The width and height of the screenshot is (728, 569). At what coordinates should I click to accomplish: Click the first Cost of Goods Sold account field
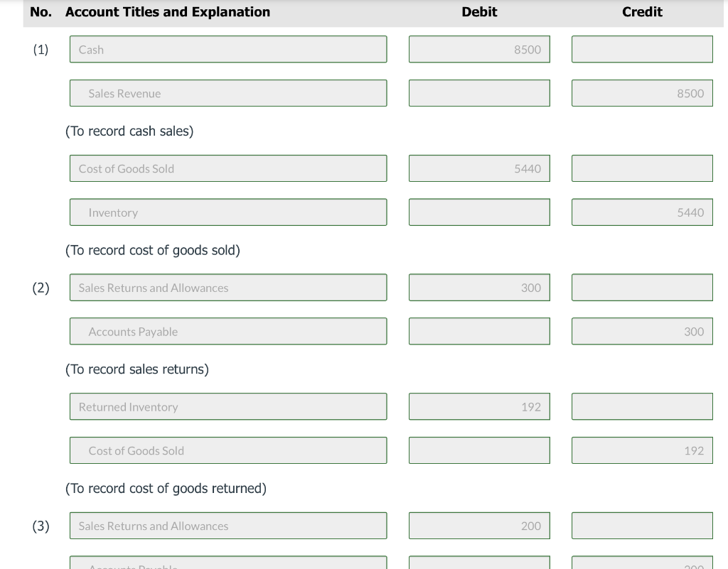(228, 168)
